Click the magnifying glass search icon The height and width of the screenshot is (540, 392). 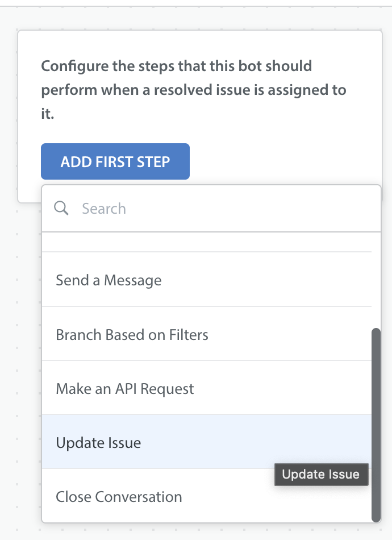[61, 209]
